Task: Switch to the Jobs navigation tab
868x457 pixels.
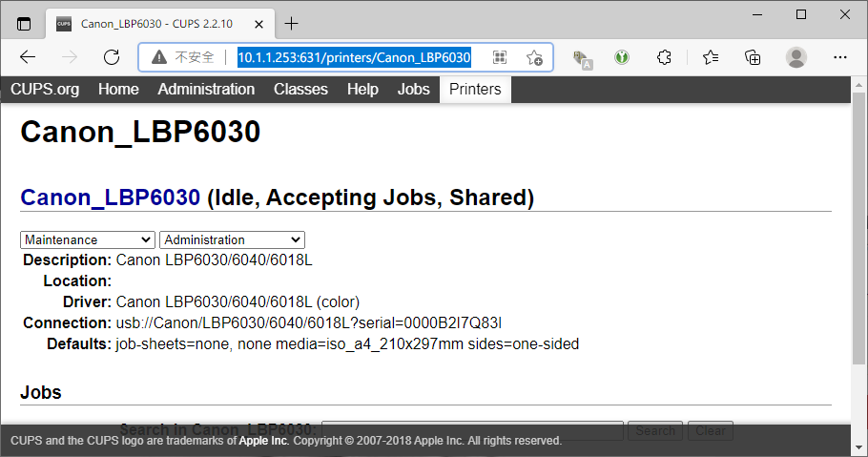Action: pos(414,90)
